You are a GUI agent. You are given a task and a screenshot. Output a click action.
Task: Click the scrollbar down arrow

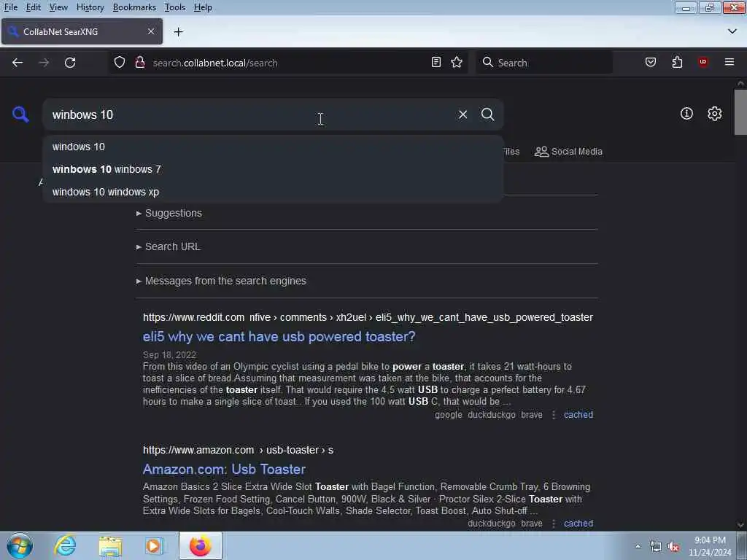(740, 525)
